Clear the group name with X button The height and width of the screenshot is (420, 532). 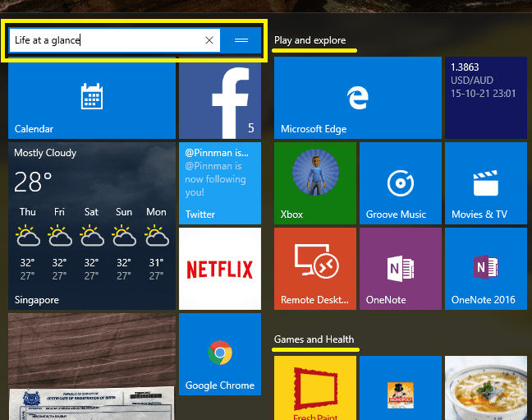click(x=209, y=40)
